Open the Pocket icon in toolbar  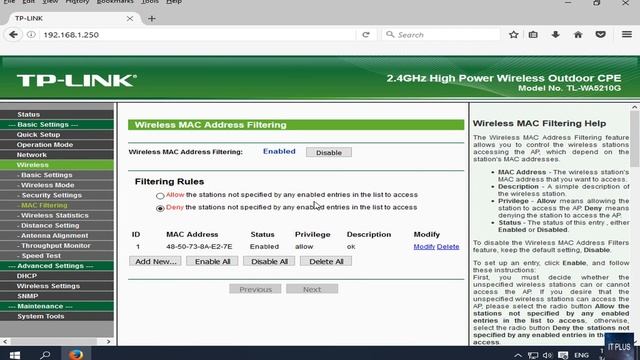(x=600, y=35)
